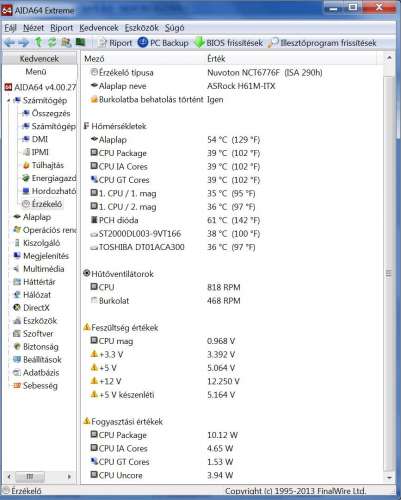Image resolution: width=401 pixels, height=500 pixels.
Task: Open the Súgó menu
Action: [x=174, y=28]
